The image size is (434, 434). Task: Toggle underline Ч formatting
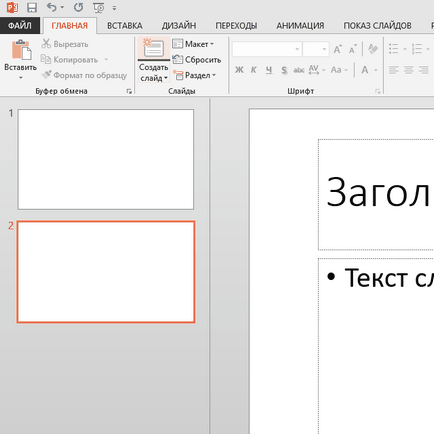(x=269, y=70)
